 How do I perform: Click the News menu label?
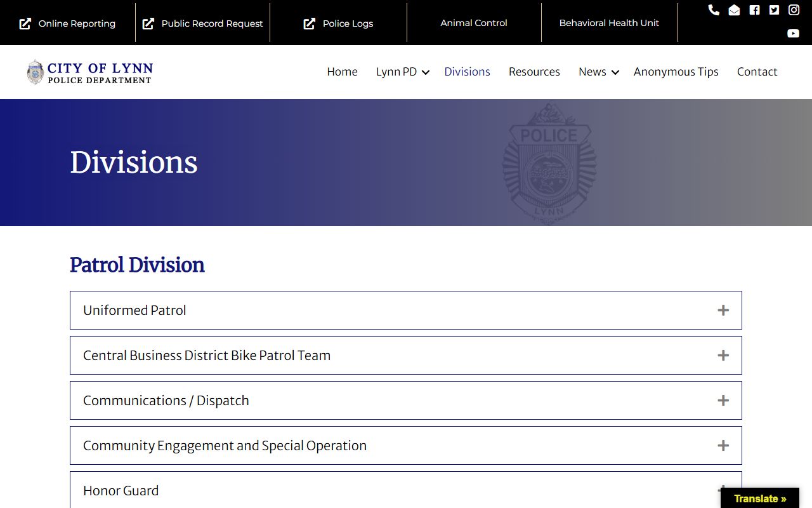[x=592, y=72]
